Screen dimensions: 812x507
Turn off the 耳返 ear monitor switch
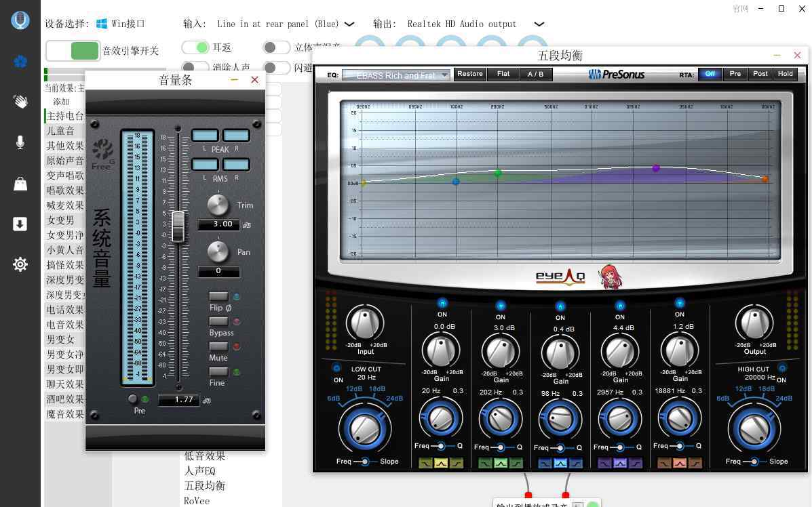pos(195,47)
